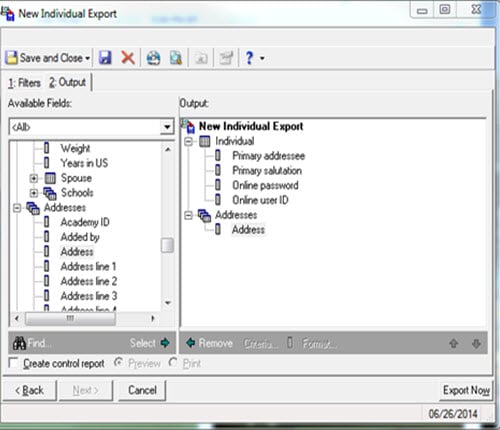Select the Print radio button

(173, 362)
